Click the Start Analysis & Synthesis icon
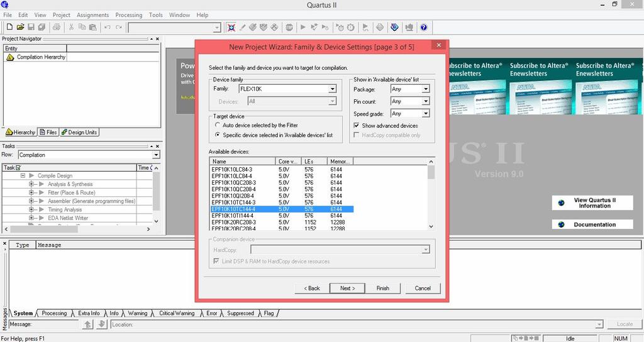Screen dimensions: 644x342 click(314, 28)
